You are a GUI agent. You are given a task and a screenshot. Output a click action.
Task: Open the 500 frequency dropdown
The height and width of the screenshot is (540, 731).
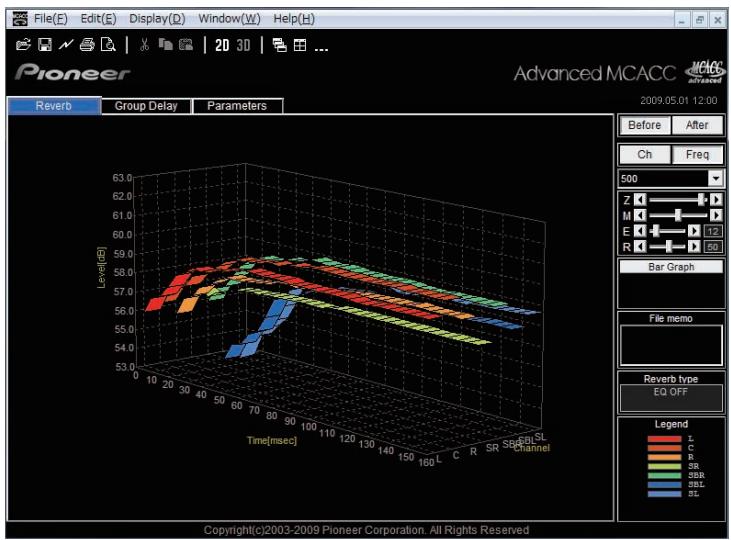(716, 178)
